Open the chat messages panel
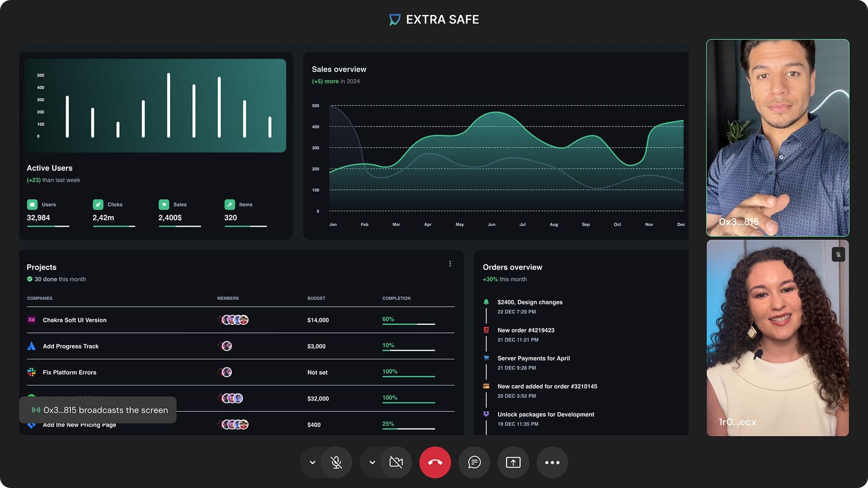The height and width of the screenshot is (488, 868). click(474, 462)
